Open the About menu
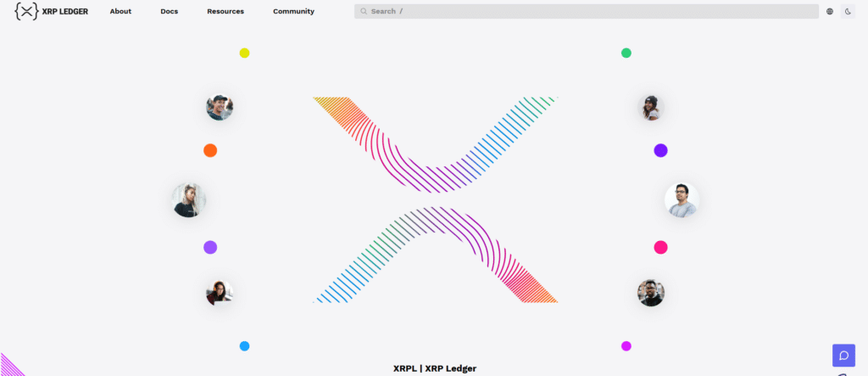The image size is (868, 376). (120, 11)
